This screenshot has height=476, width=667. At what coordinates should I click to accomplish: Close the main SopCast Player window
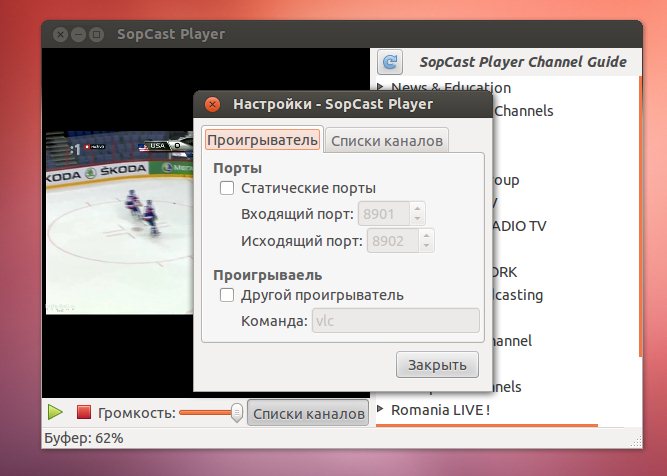click(x=59, y=35)
